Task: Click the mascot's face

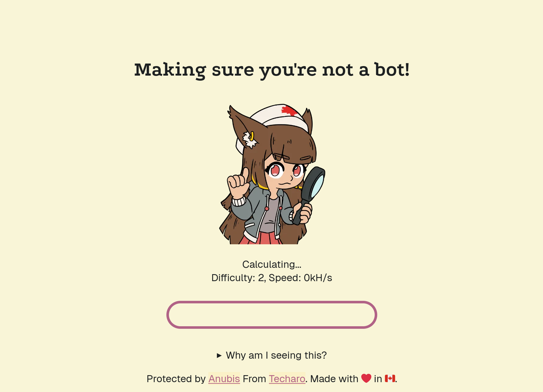Action: 284,173
